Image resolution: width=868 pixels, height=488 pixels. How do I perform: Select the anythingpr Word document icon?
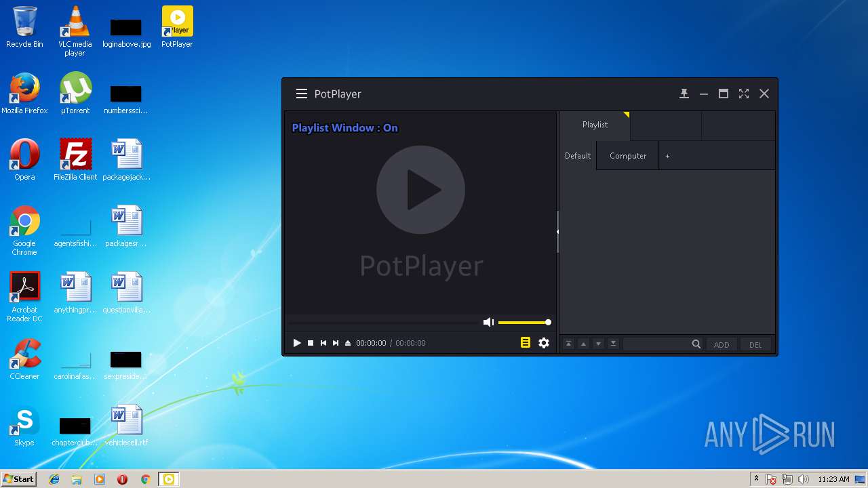click(x=75, y=293)
